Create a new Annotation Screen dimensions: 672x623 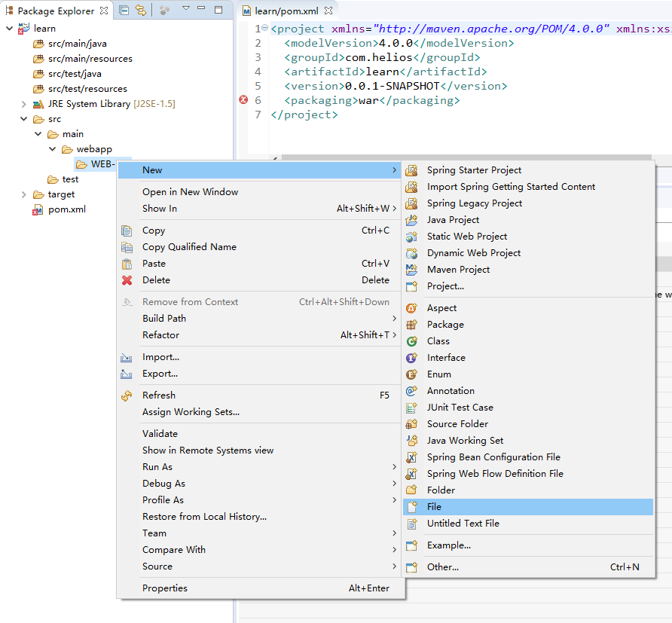click(x=528, y=391)
